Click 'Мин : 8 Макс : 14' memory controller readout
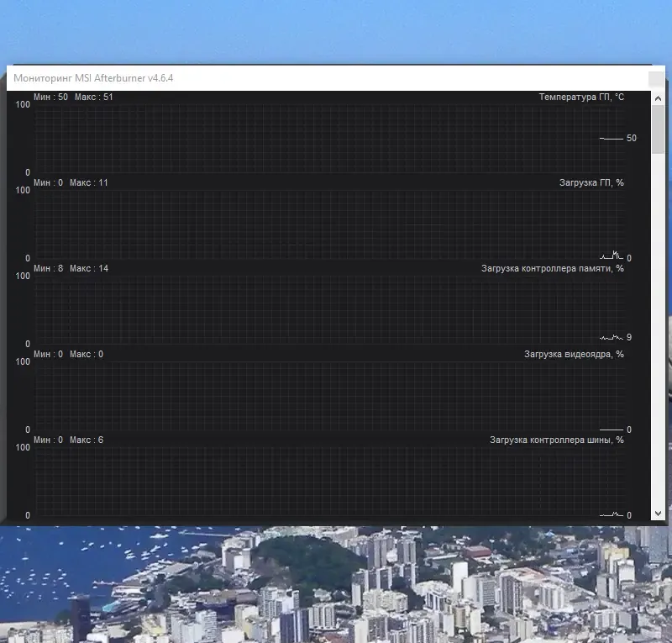 [71, 268]
